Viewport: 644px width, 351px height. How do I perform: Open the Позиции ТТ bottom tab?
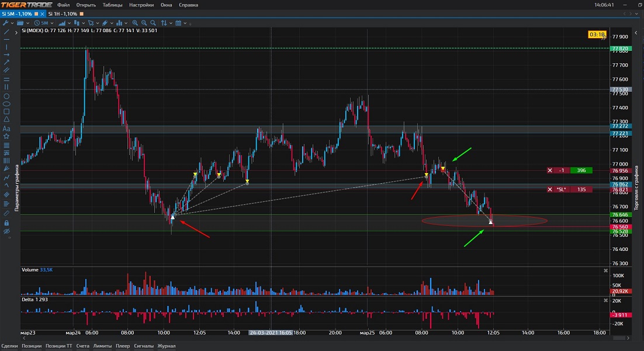click(58, 346)
